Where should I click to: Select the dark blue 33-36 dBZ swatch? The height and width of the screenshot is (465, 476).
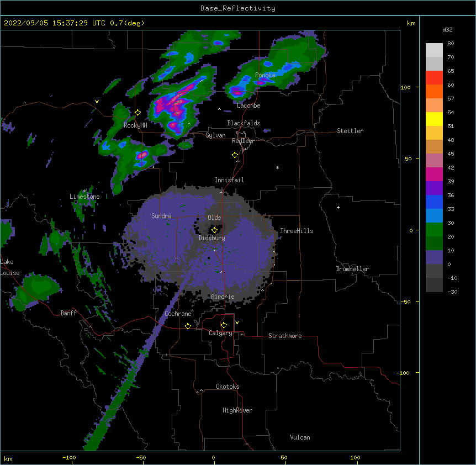tap(434, 202)
